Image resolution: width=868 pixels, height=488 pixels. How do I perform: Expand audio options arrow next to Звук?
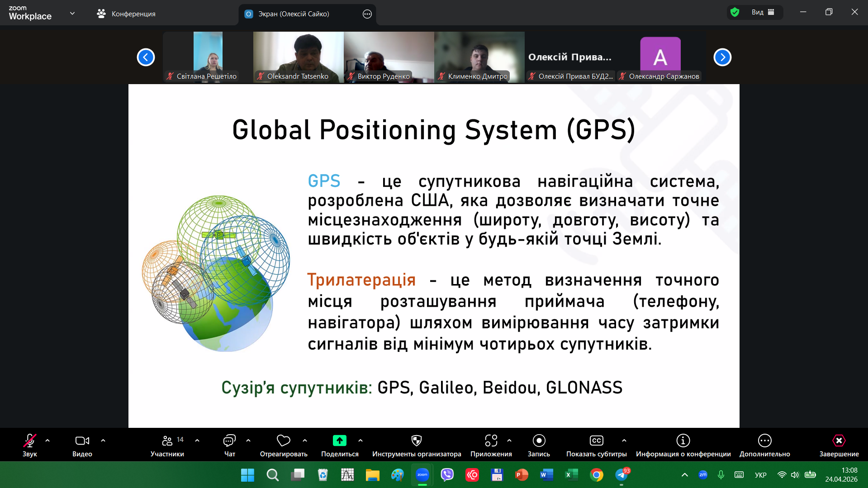pos(47,441)
